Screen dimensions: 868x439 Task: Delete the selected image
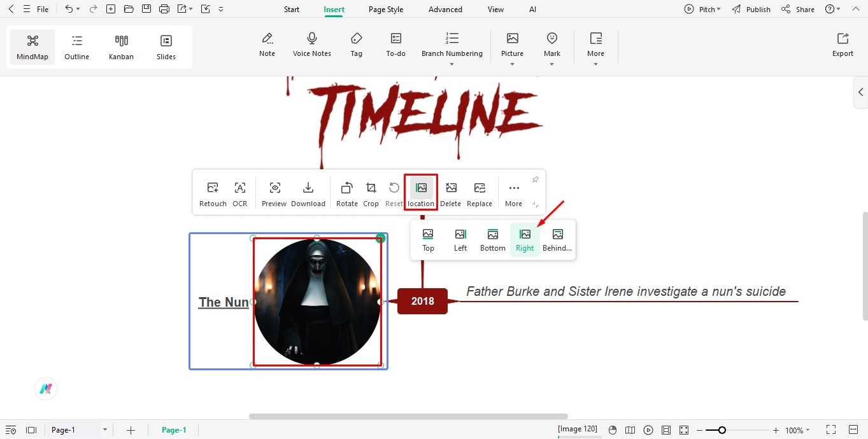tap(451, 194)
